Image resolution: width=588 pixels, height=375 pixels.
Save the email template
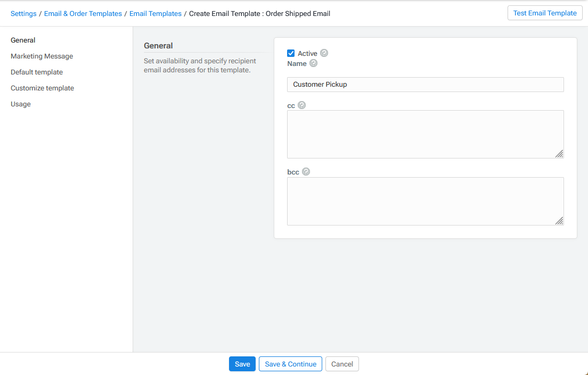242,364
